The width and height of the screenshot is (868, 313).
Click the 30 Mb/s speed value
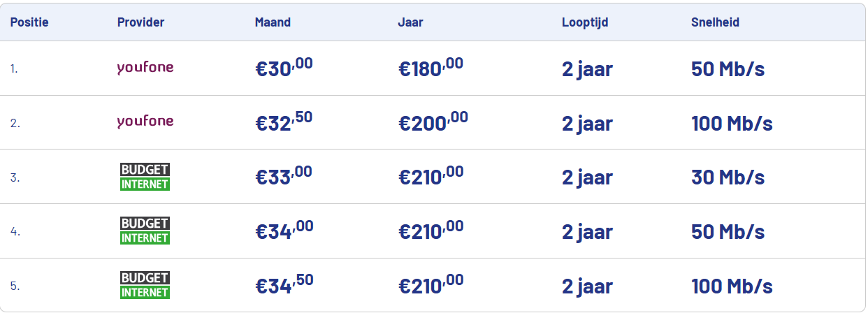pyautogui.click(x=728, y=177)
